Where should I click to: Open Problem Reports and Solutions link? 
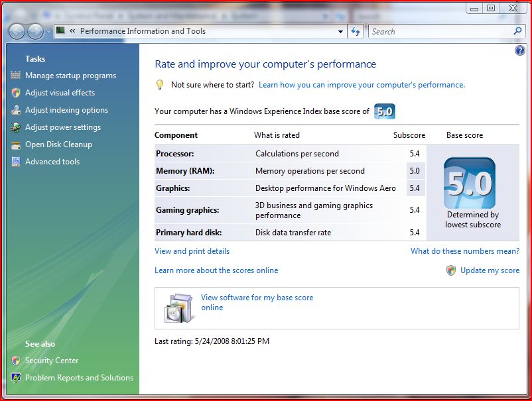point(79,378)
